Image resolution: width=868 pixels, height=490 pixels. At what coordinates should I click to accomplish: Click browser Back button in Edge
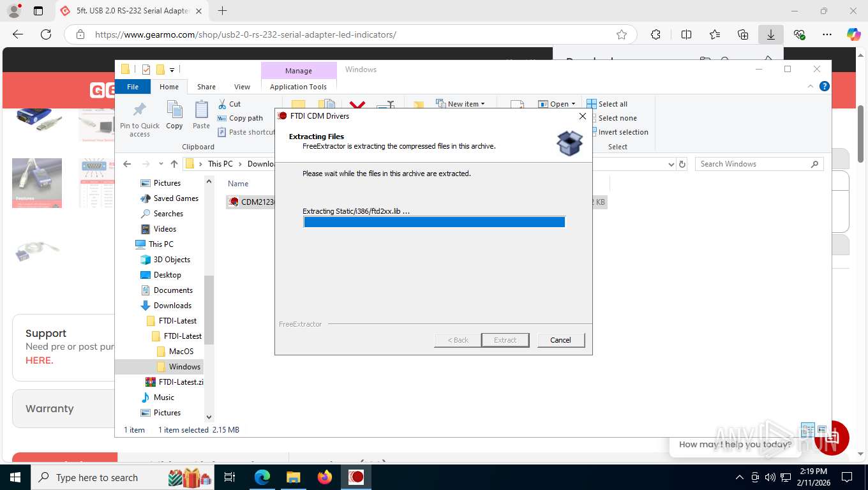18,34
